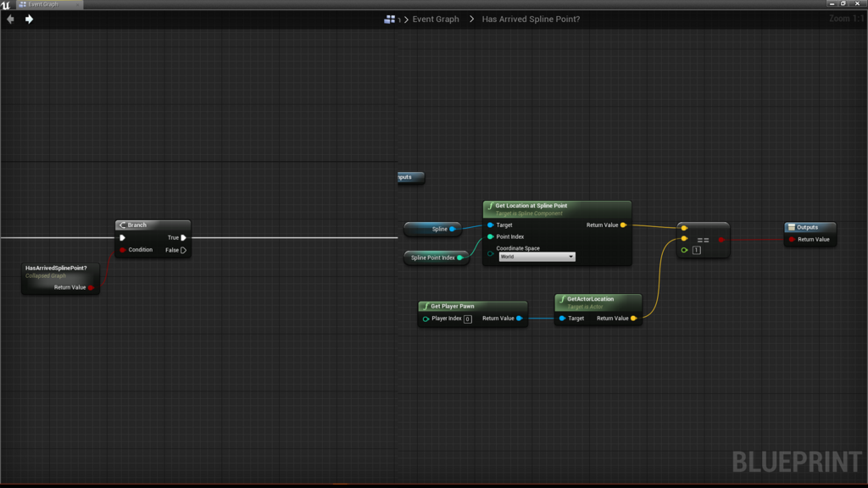
Task: Click HasArrivedSplinePoint? Return Value pin
Action: (92, 288)
